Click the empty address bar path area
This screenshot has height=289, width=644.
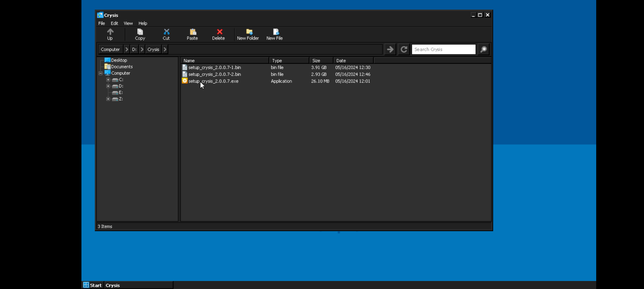coord(275,49)
